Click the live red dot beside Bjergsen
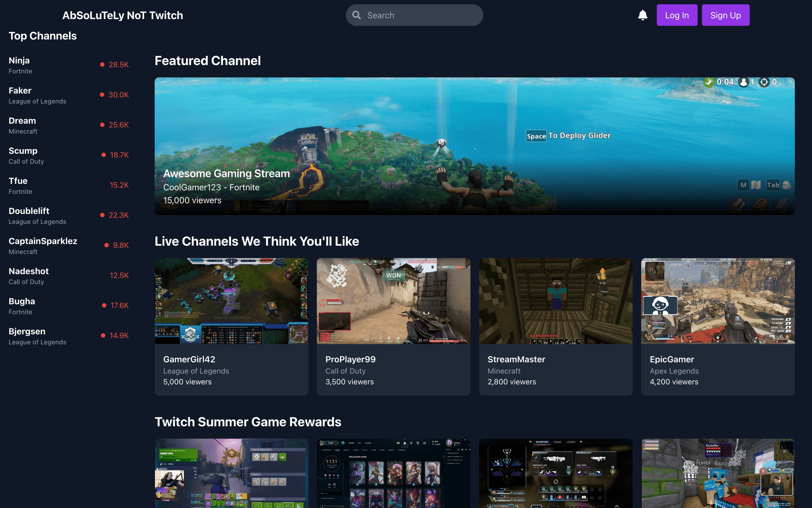 pyautogui.click(x=103, y=335)
